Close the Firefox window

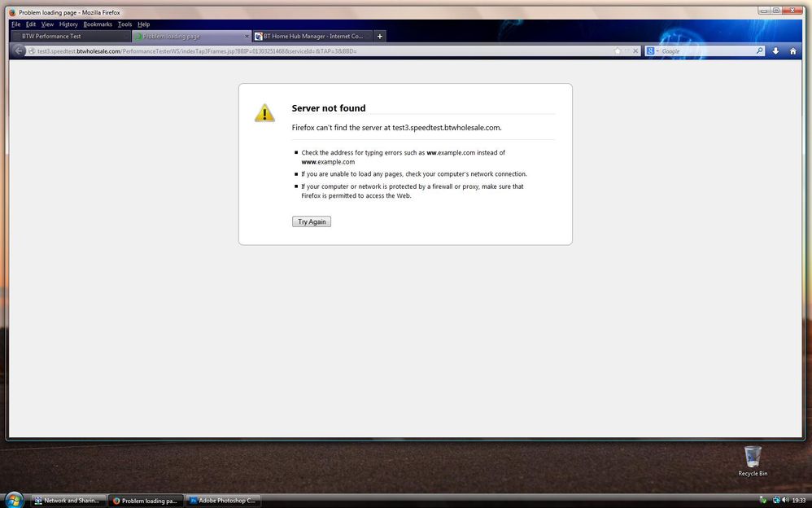click(792, 11)
